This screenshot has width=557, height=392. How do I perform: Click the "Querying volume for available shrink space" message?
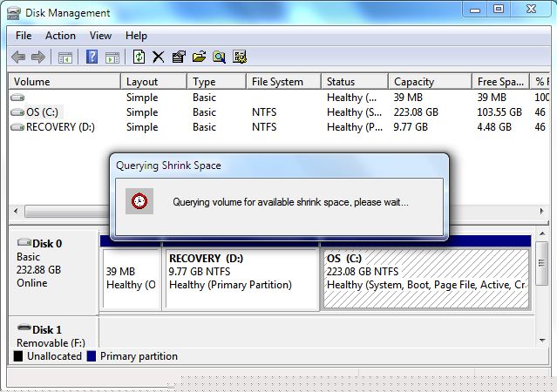pos(290,202)
